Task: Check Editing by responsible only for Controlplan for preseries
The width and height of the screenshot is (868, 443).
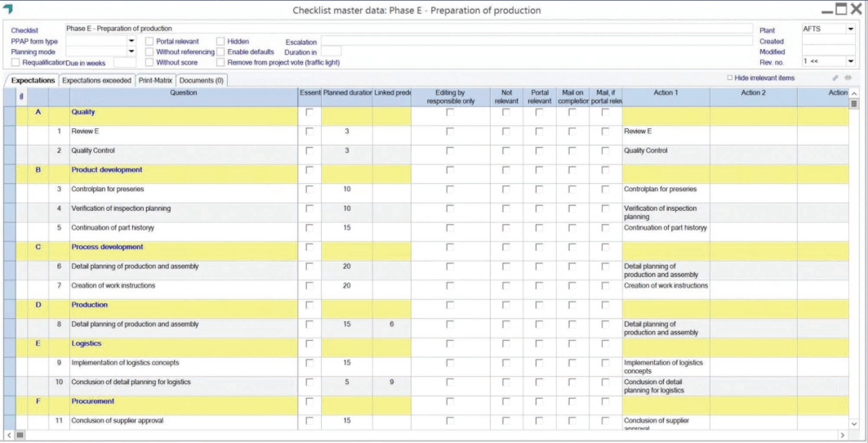Action: 450,190
